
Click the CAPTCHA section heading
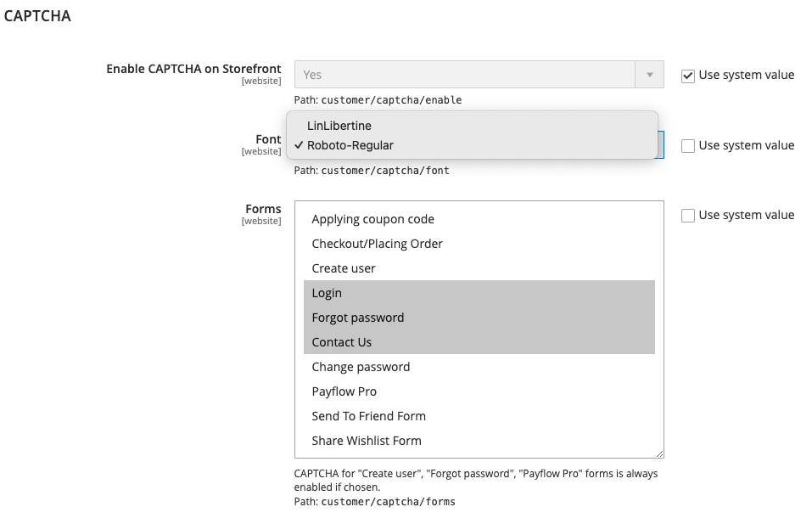pyautogui.click(x=37, y=16)
